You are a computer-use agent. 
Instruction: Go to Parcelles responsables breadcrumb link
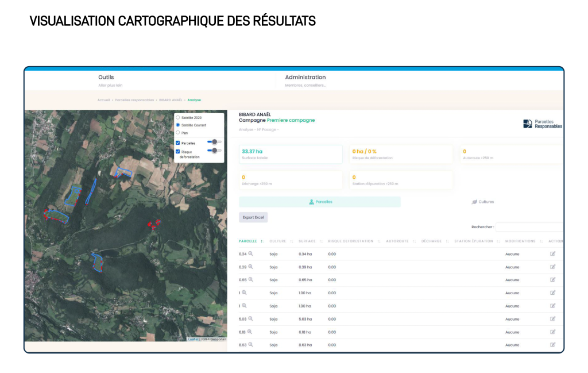point(134,100)
